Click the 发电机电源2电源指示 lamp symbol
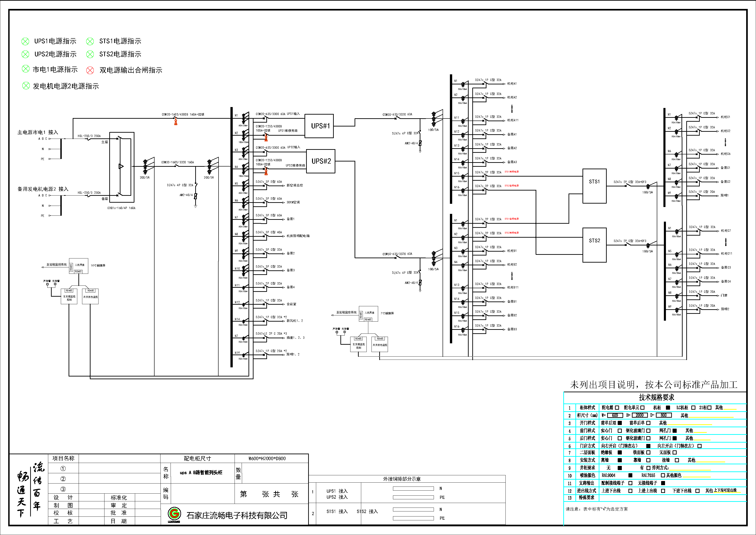This screenshot has height=535, width=756. 26,86
